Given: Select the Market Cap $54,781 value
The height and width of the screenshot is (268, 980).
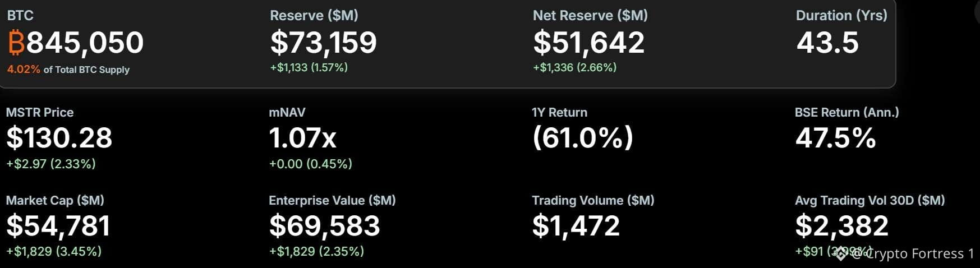Looking at the screenshot, I should coord(58,226).
